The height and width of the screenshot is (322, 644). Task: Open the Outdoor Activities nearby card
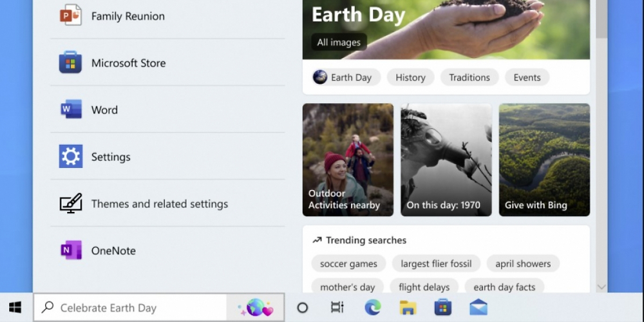click(x=348, y=160)
